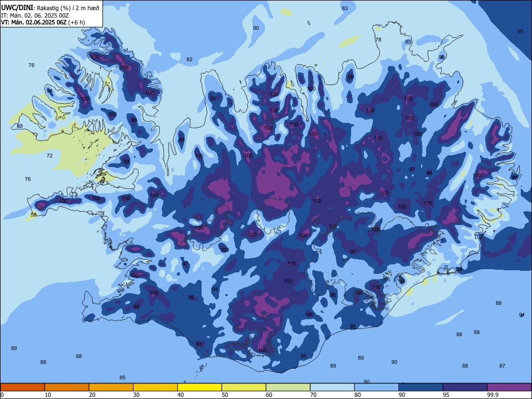
Task: Click the initial time line 'IT: Mán. 02. 06. 2025 00Z'
Action: 35,15
